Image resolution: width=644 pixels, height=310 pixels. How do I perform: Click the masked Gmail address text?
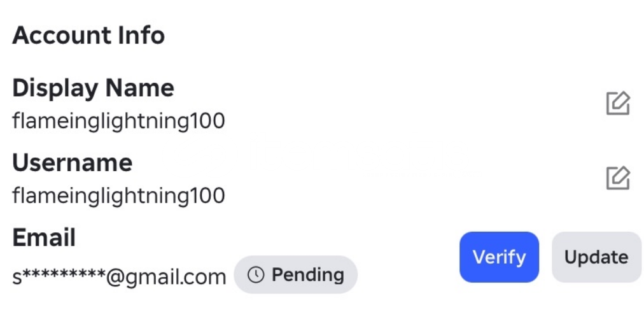click(119, 277)
